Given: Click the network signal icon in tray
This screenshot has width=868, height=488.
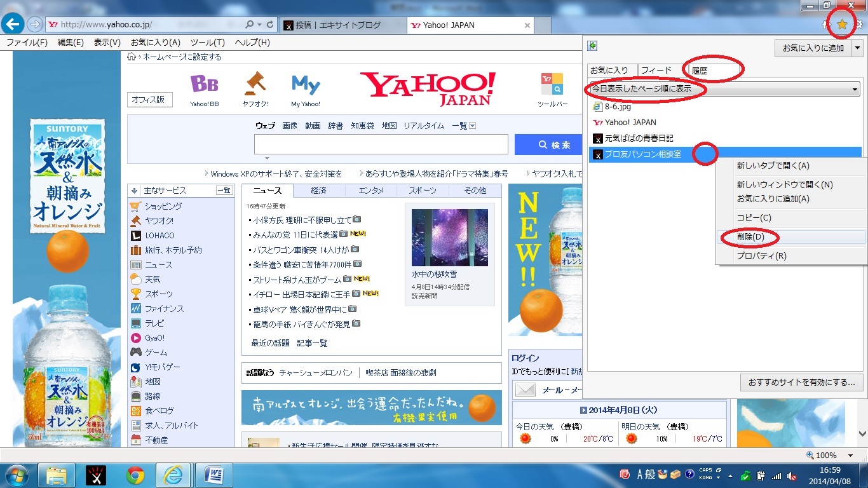Looking at the screenshot, I should [x=776, y=475].
